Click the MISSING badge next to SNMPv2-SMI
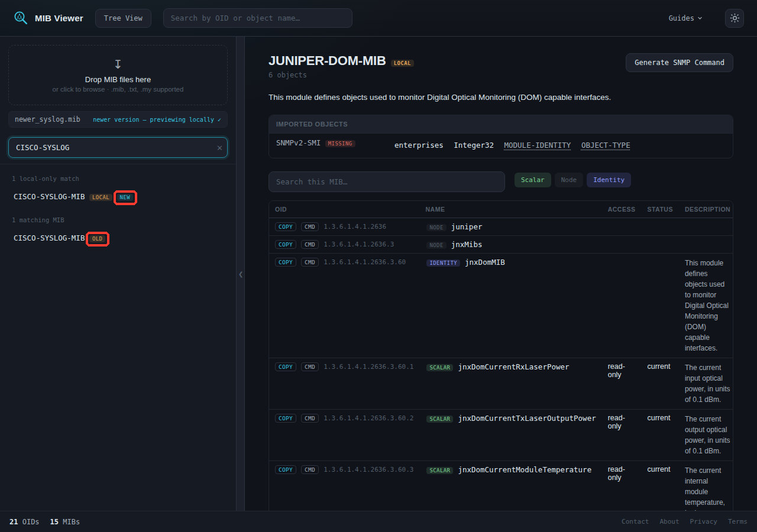Image resolution: width=757 pixels, height=532 pixels. (x=340, y=144)
